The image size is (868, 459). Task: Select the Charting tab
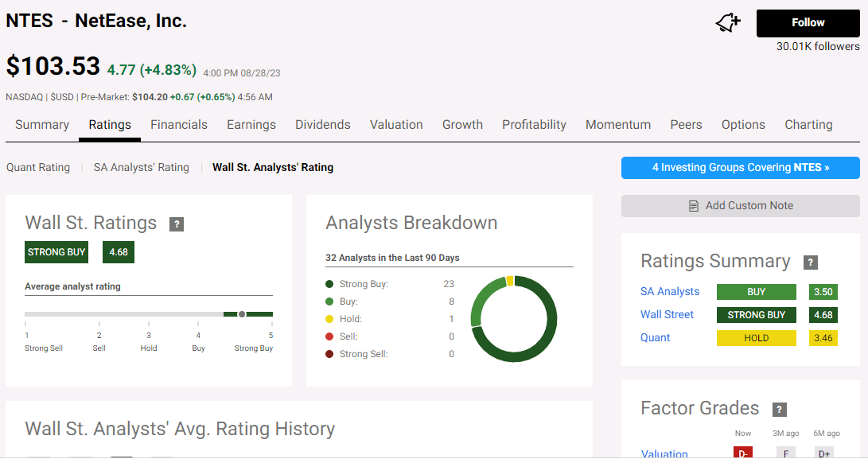pos(808,124)
